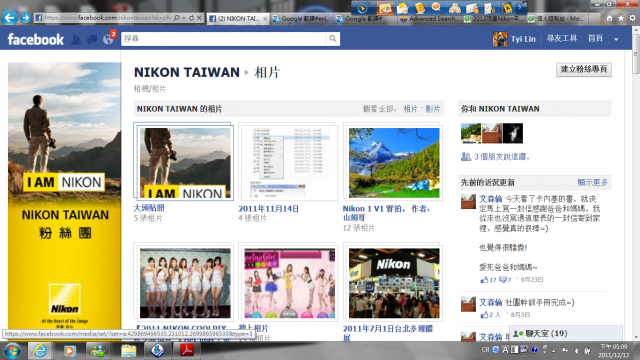
Task: Open Windows Media Player in taskbar
Action: click(x=69, y=351)
